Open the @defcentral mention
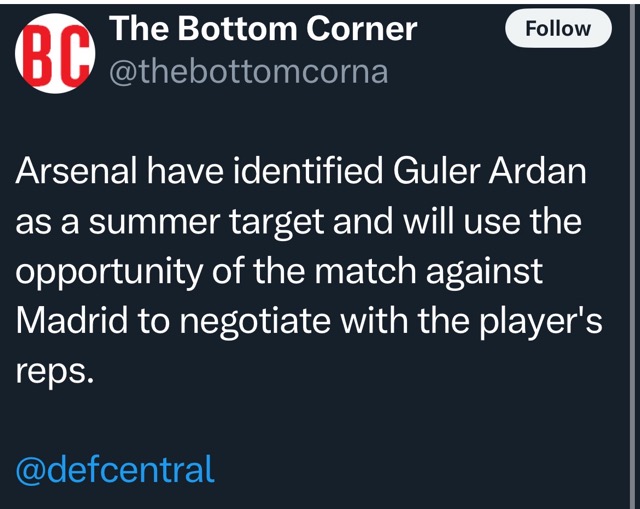This screenshot has height=509, width=640. pyautogui.click(x=115, y=468)
